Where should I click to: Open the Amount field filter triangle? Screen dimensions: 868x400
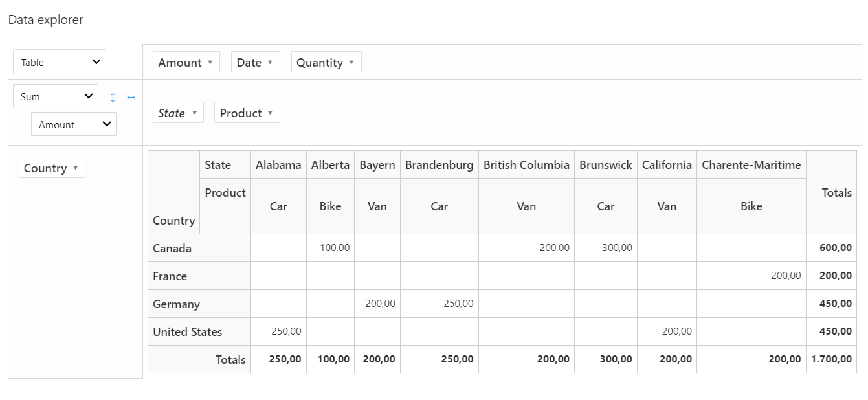click(210, 63)
